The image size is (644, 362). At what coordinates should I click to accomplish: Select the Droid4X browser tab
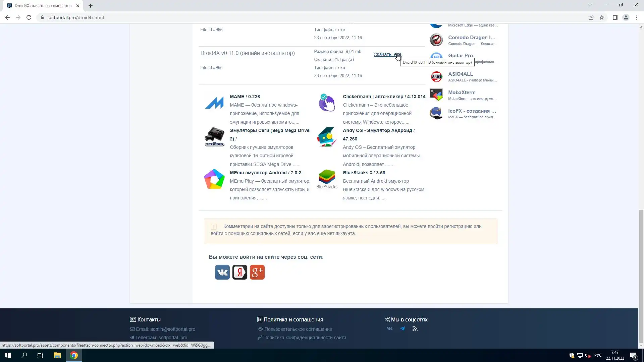click(43, 6)
